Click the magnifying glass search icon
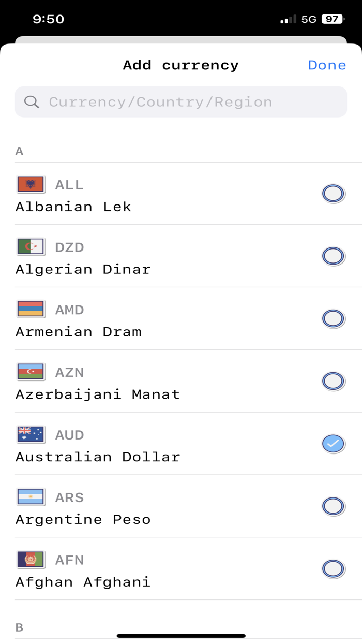Screen dimensions: 362x644 (32, 101)
